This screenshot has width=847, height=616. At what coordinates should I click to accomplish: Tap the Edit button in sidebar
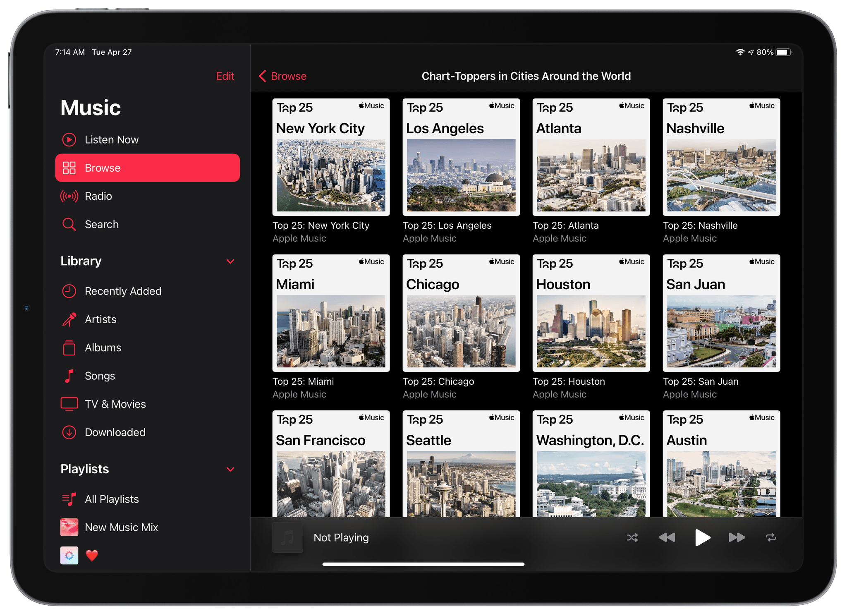click(225, 76)
